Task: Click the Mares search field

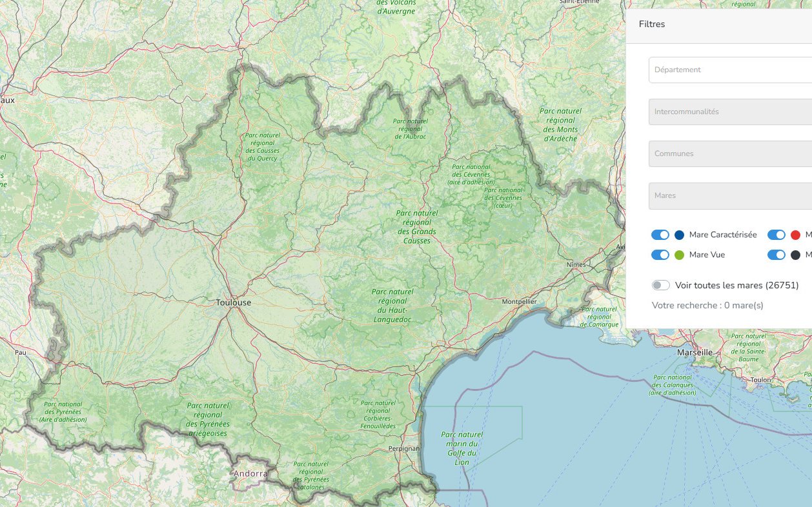Action: click(x=729, y=195)
